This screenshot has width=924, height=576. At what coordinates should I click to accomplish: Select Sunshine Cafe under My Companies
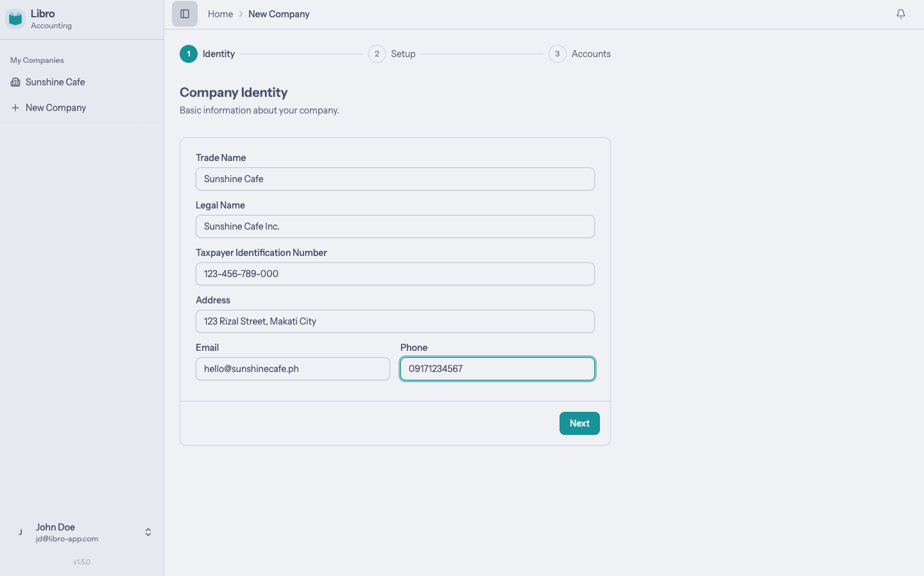[x=55, y=82]
